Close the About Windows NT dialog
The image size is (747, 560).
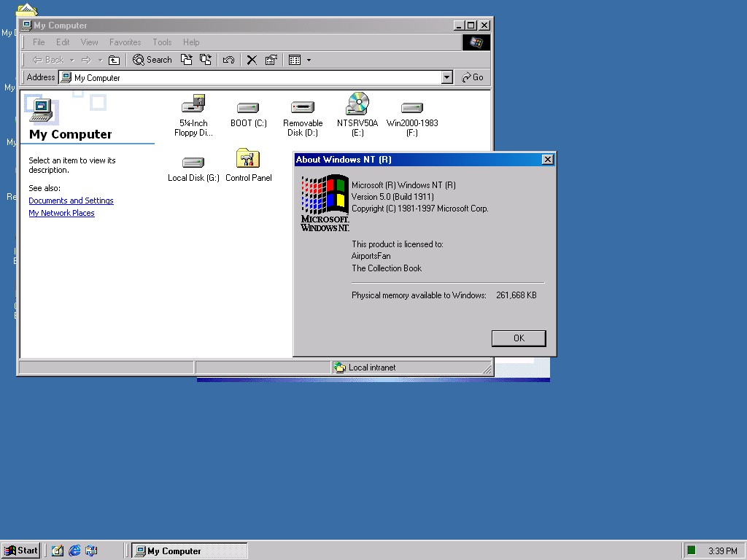[548, 160]
